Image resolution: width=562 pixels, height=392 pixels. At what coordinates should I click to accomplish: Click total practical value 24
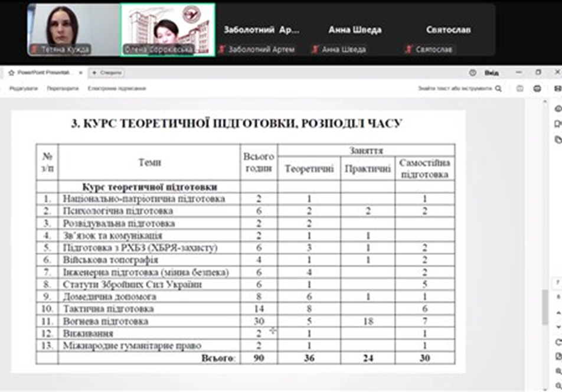point(368,358)
